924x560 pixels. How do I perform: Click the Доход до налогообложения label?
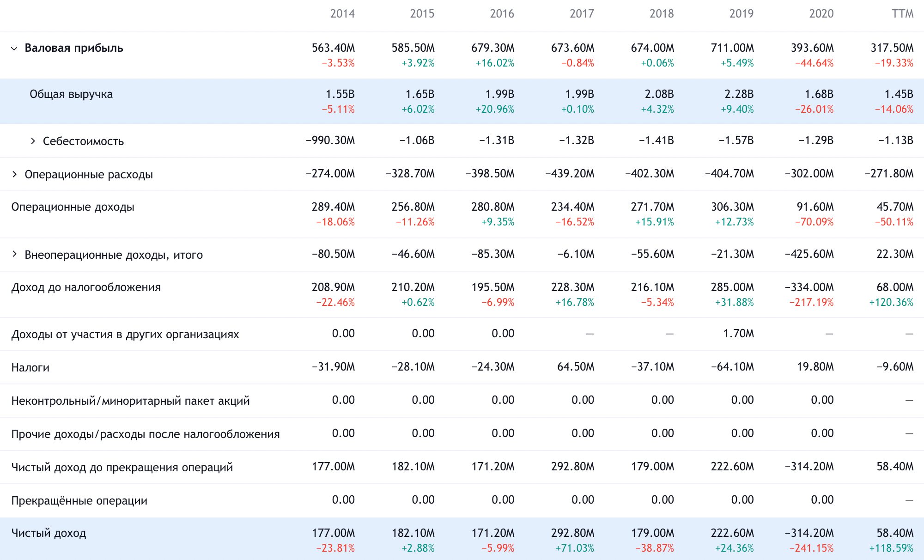click(x=86, y=287)
